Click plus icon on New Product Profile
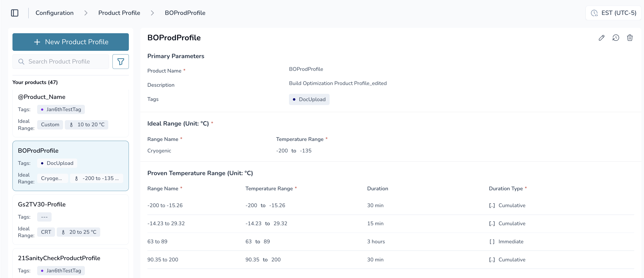 click(37, 42)
